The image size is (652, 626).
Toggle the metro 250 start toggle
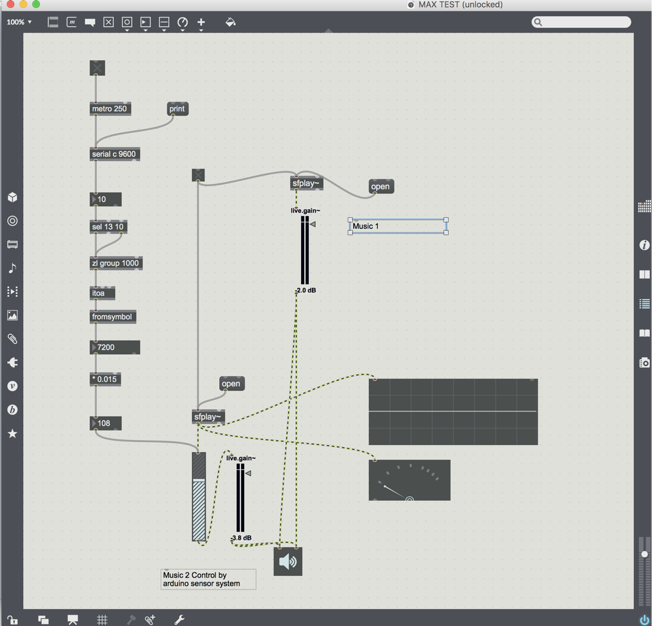click(x=97, y=68)
